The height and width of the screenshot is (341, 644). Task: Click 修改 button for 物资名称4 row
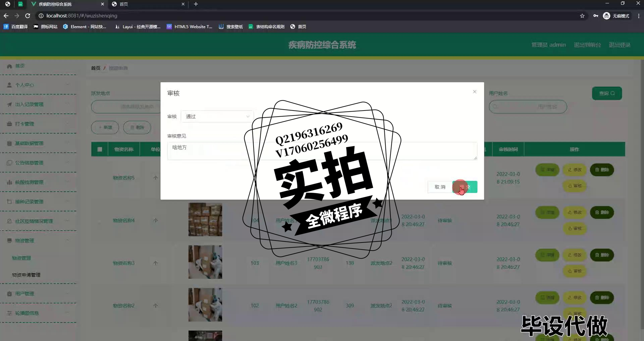coord(575,212)
